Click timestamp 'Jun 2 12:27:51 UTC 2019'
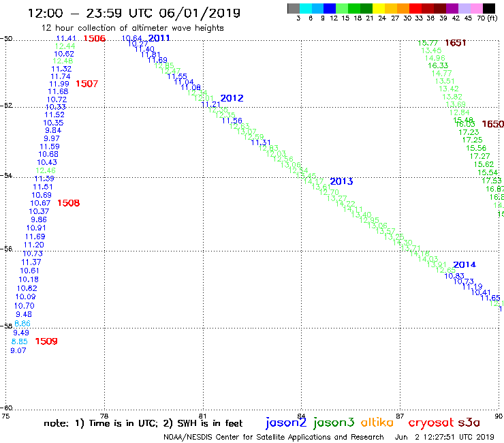The height and width of the screenshot is (443, 504). pyautogui.click(x=444, y=438)
